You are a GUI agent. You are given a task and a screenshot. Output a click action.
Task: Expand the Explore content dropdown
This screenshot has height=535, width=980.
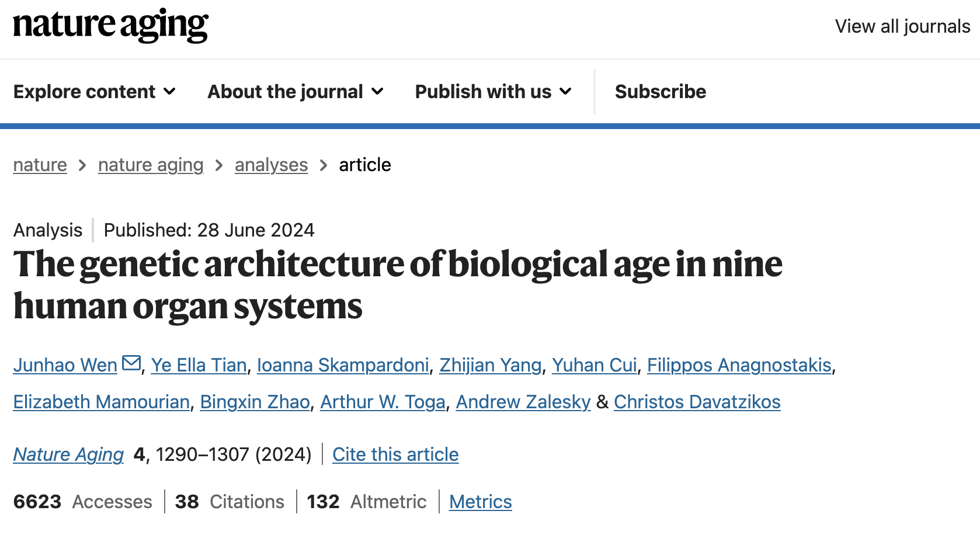click(x=95, y=92)
